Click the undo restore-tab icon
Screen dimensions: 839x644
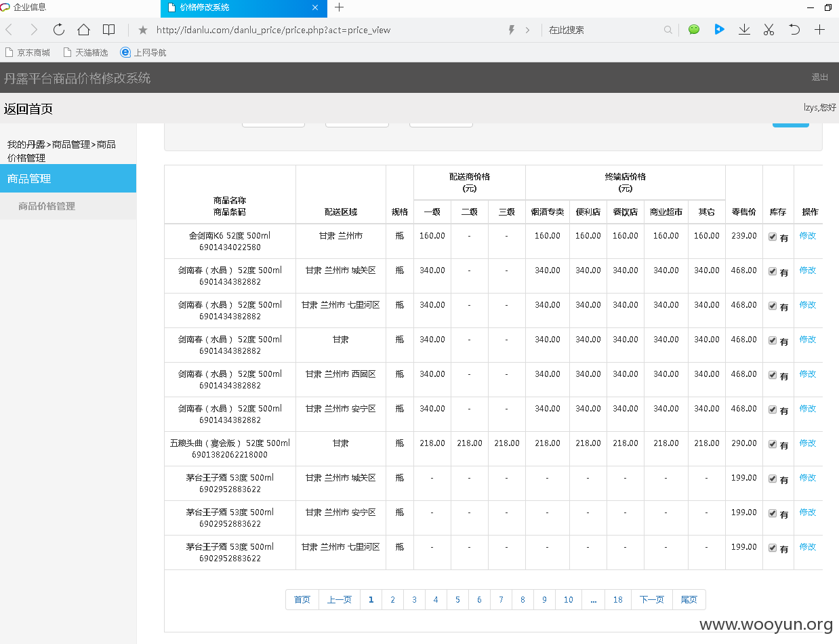click(x=794, y=30)
